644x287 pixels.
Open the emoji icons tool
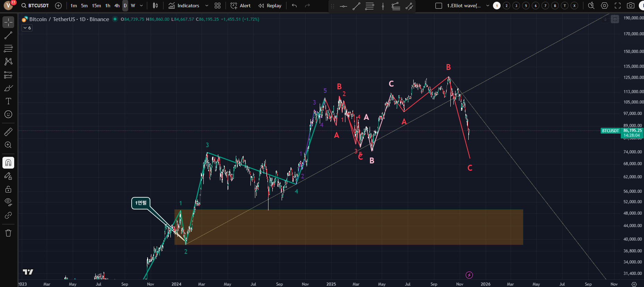[x=8, y=115]
